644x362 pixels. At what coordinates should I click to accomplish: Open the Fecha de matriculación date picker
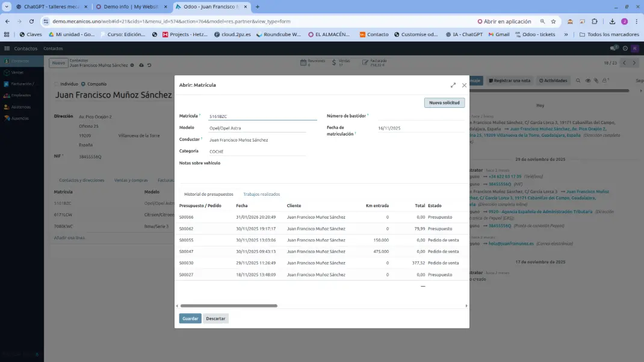click(x=420, y=128)
